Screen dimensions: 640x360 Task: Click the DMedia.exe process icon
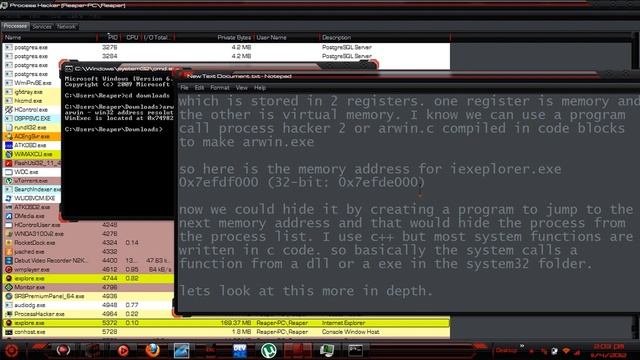(x=9, y=216)
